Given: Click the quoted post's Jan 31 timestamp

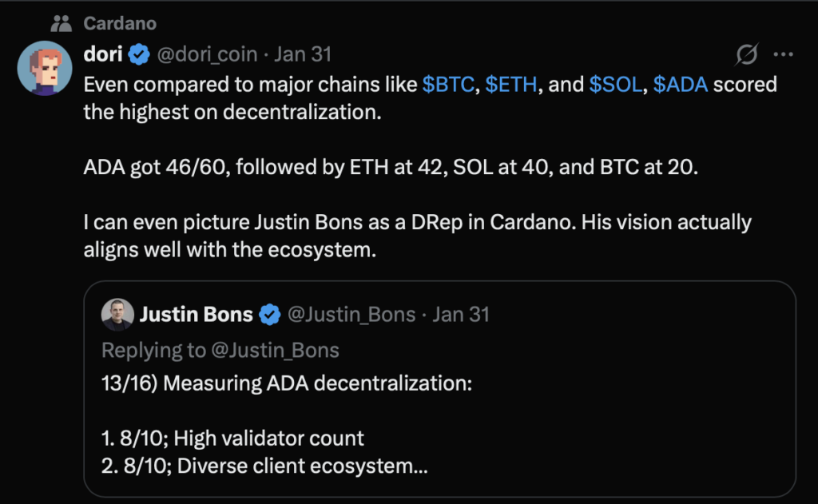Looking at the screenshot, I should click(x=461, y=315).
